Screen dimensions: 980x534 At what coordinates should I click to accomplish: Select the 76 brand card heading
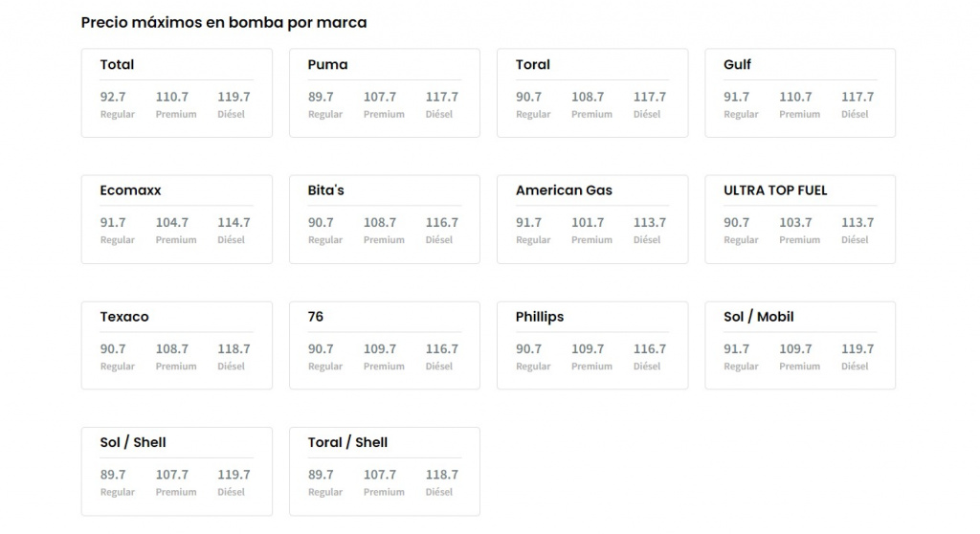[316, 317]
